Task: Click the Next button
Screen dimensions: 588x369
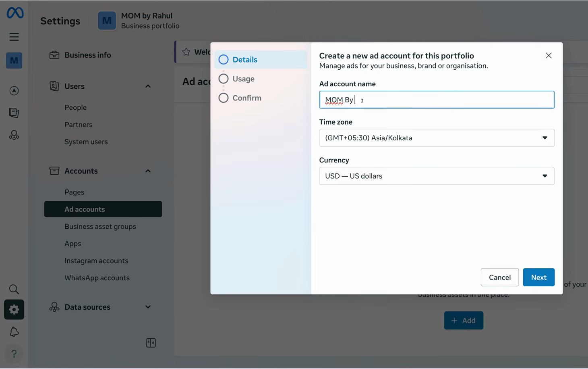Action: point(538,277)
